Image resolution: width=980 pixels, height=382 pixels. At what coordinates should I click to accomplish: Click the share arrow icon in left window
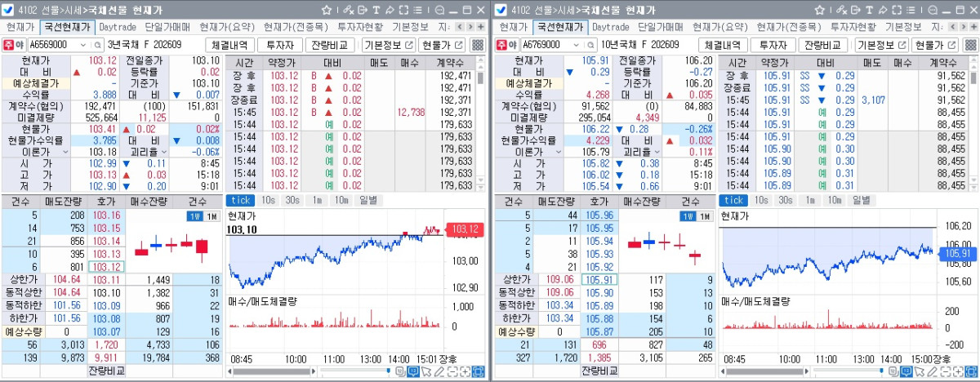[390, 10]
